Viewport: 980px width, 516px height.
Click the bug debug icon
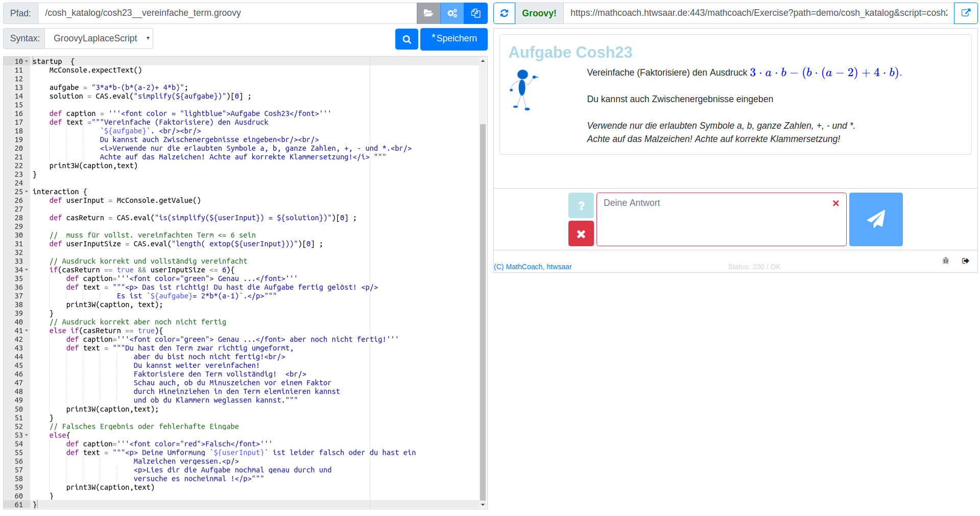945,261
